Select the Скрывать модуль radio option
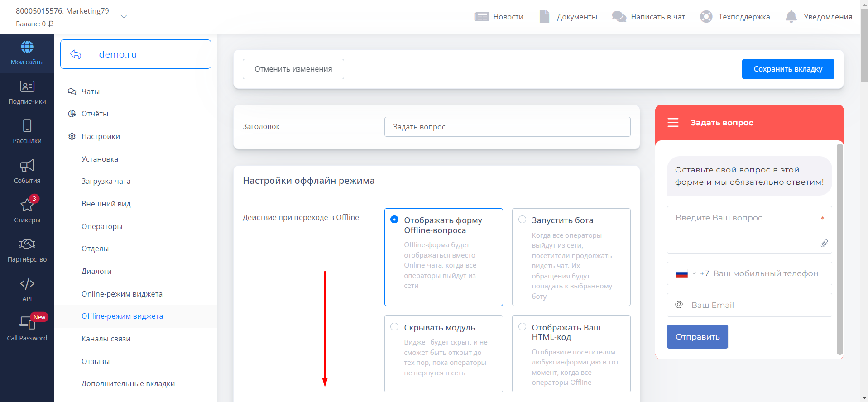Image resolution: width=868 pixels, height=402 pixels. (394, 327)
